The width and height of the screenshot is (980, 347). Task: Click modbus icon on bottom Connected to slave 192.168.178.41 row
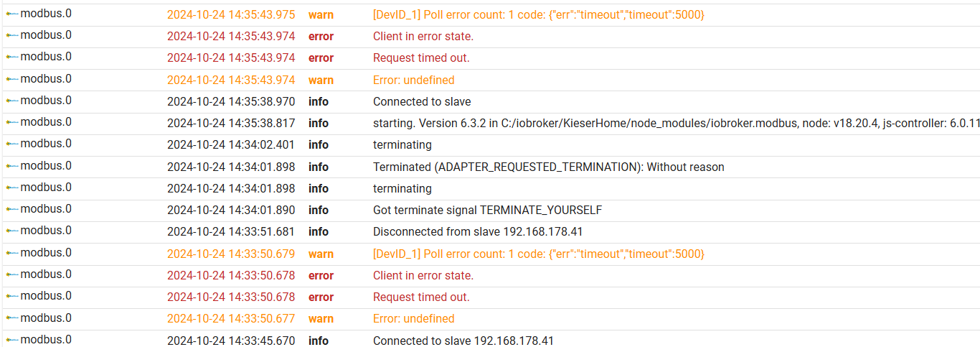pyautogui.click(x=11, y=339)
